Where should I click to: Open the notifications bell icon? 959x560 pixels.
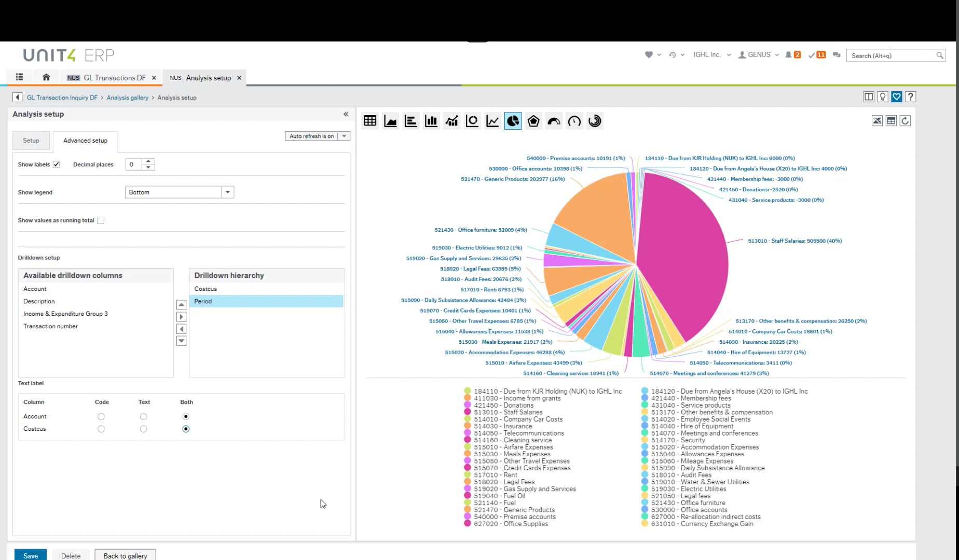(789, 54)
